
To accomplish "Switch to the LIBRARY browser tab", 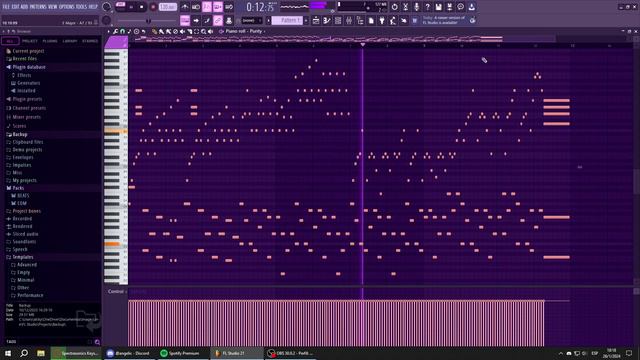I will 70,41.
